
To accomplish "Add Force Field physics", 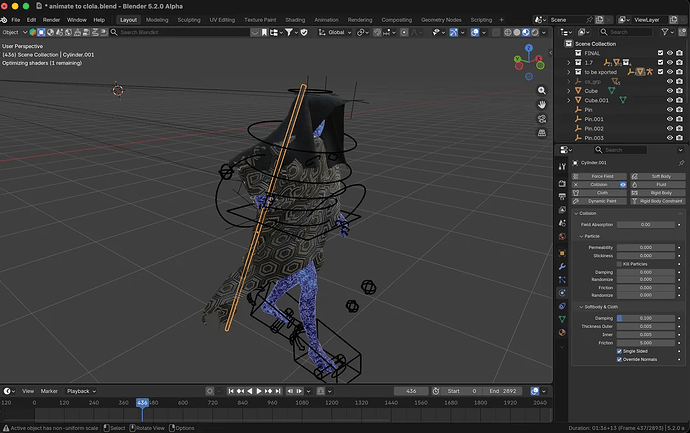I will click(599, 176).
